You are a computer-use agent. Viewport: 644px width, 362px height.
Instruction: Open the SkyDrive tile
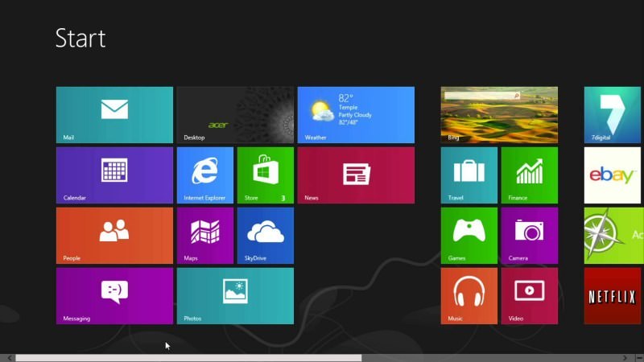pos(265,236)
